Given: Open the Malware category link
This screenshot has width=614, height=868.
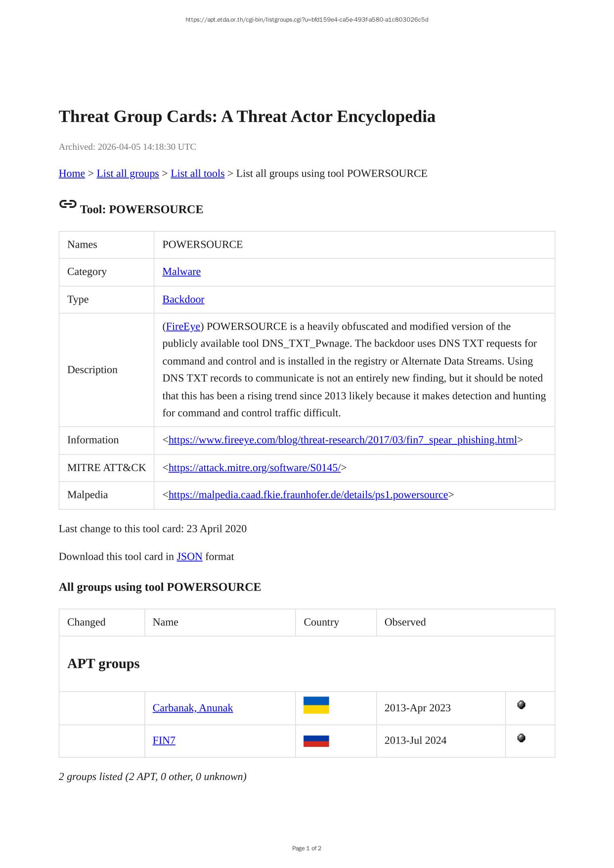Looking at the screenshot, I should pyautogui.click(x=181, y=272).
